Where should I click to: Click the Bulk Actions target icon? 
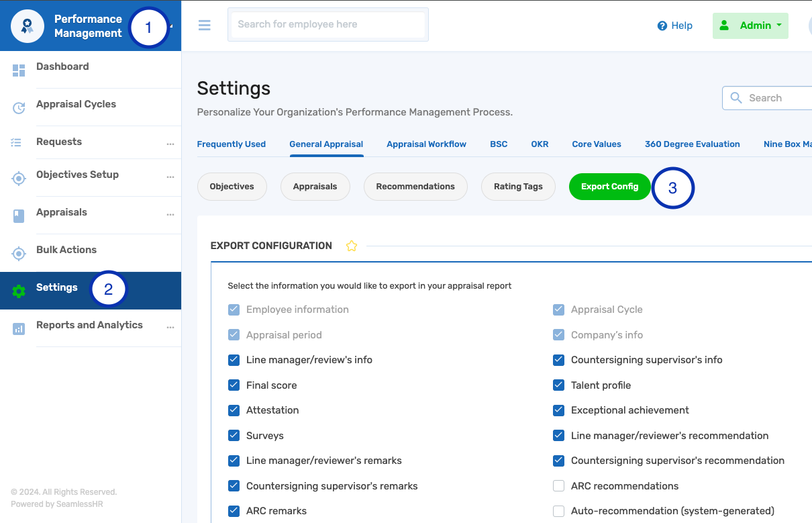tap(19, 254)
